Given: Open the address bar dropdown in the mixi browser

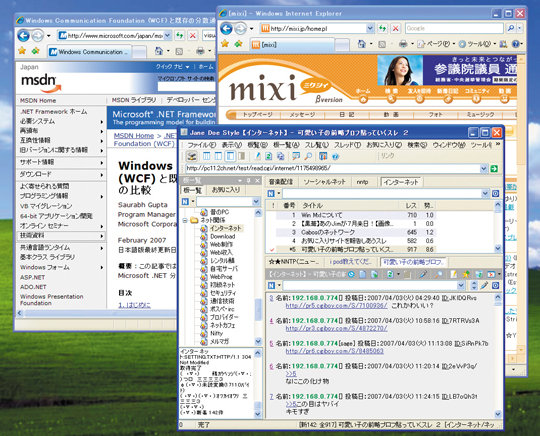Looking at the screenshot, I should [x=370, y=28].
